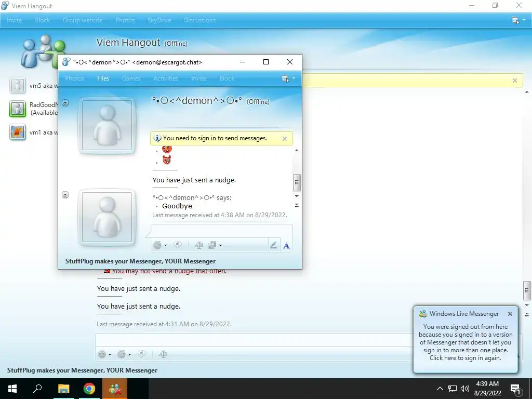Click the Windows Live Messenger taskbar icon
This screenshot has height=399, width=532.
click(114, 389)
